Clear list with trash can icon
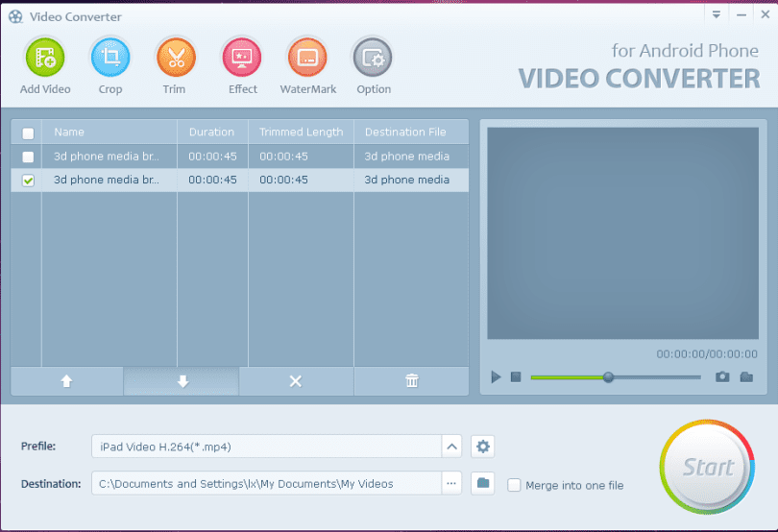The height and width of the screenshot is (532, 778). click(412, 381)
